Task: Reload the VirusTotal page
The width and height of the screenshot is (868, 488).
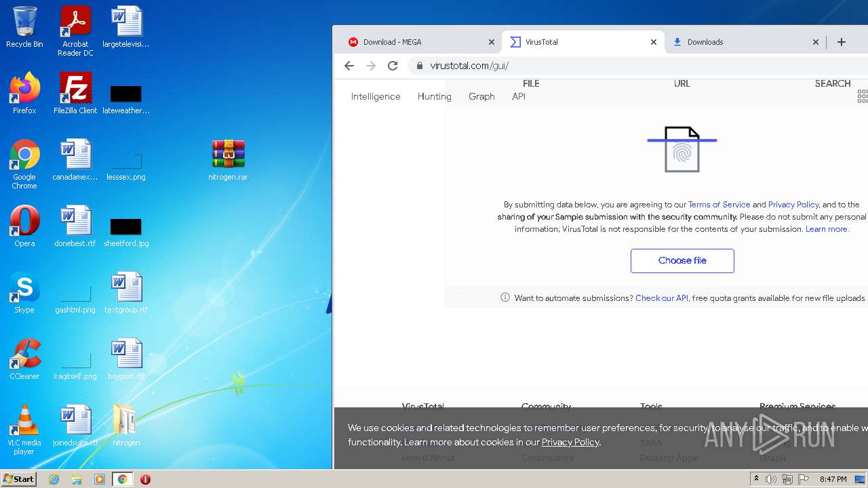Action: pyautogui.click(x=393, y=66)
